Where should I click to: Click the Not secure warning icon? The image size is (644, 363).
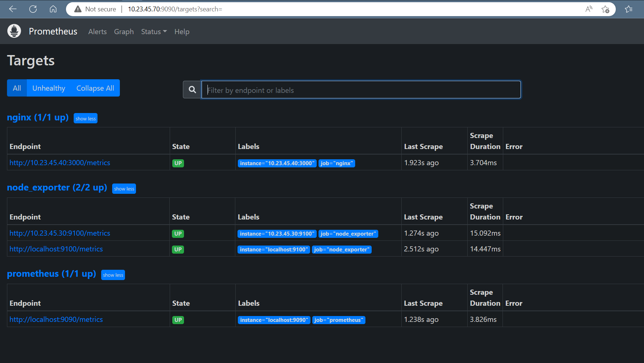click(x=78, y=9)
